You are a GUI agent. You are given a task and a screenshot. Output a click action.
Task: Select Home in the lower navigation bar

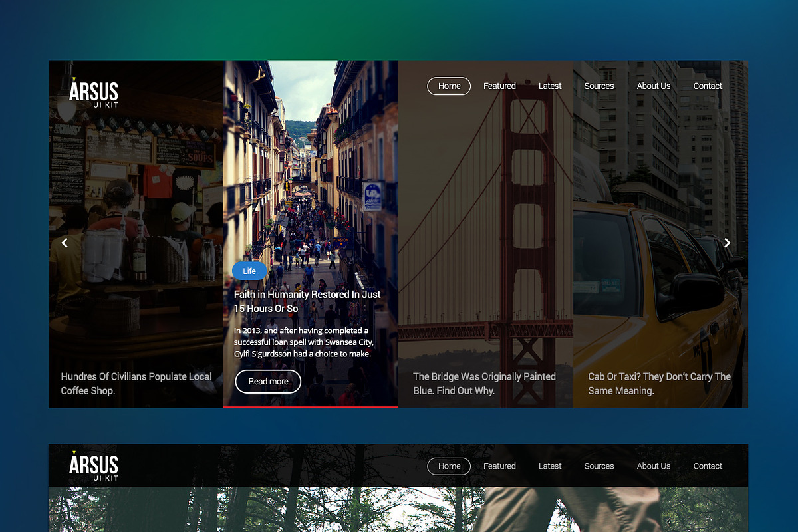pyautogui.click(x=449, y=466)
